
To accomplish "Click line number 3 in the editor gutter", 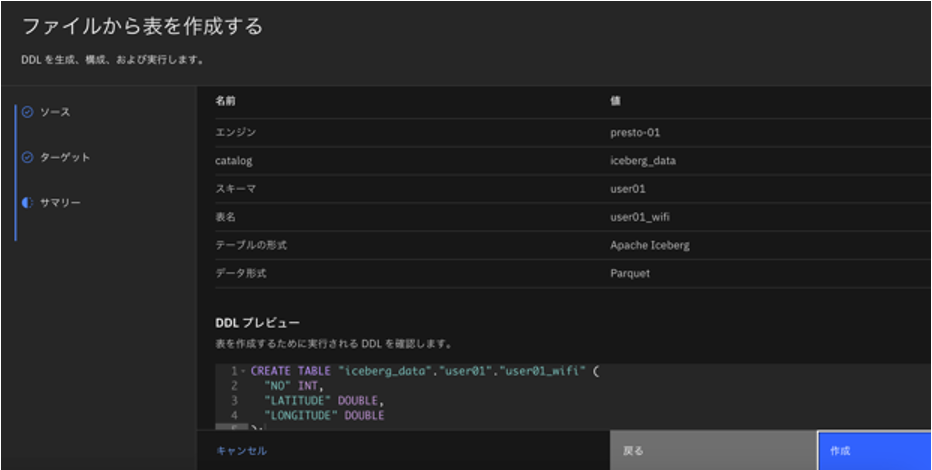I will point(235,400).
